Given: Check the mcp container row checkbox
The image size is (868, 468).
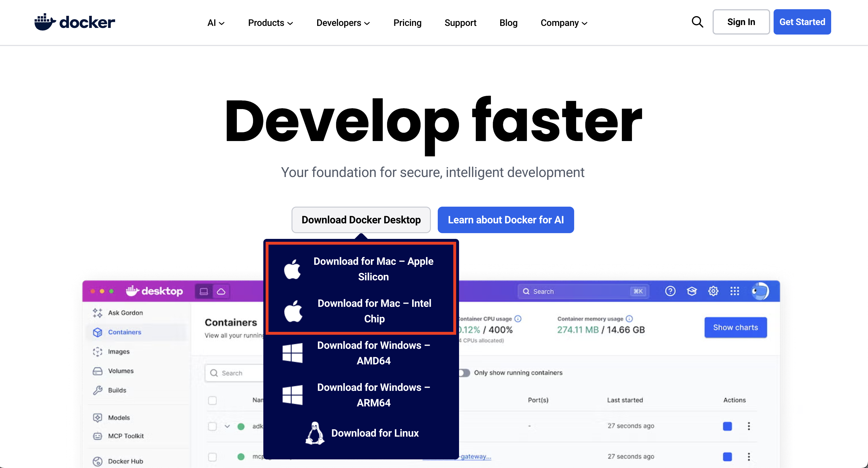Looking at the screenshot, I should [212, 457].
